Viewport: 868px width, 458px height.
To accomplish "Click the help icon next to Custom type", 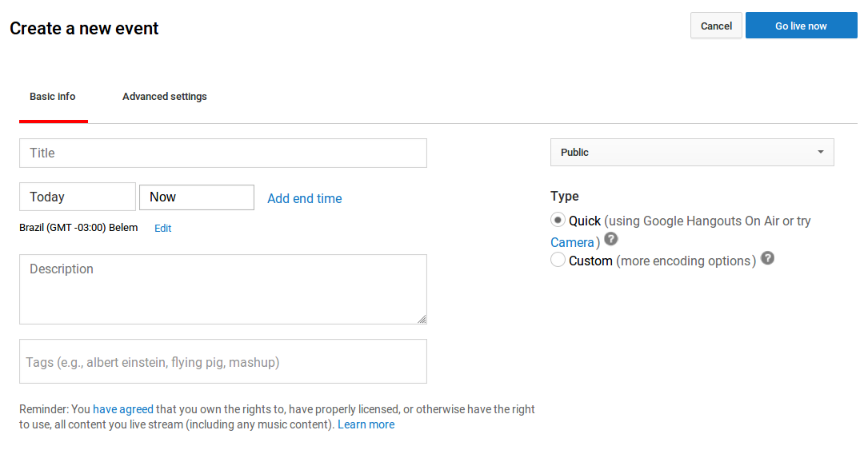I will click(767, 257).
